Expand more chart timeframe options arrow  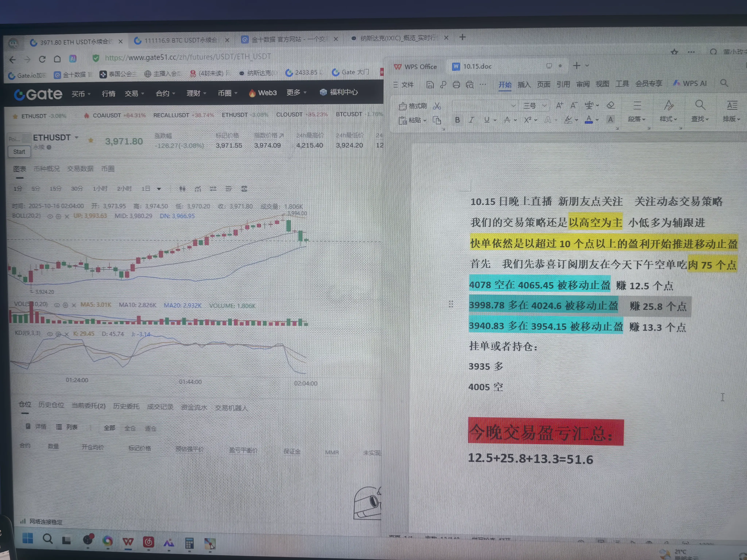pos(159,189)
